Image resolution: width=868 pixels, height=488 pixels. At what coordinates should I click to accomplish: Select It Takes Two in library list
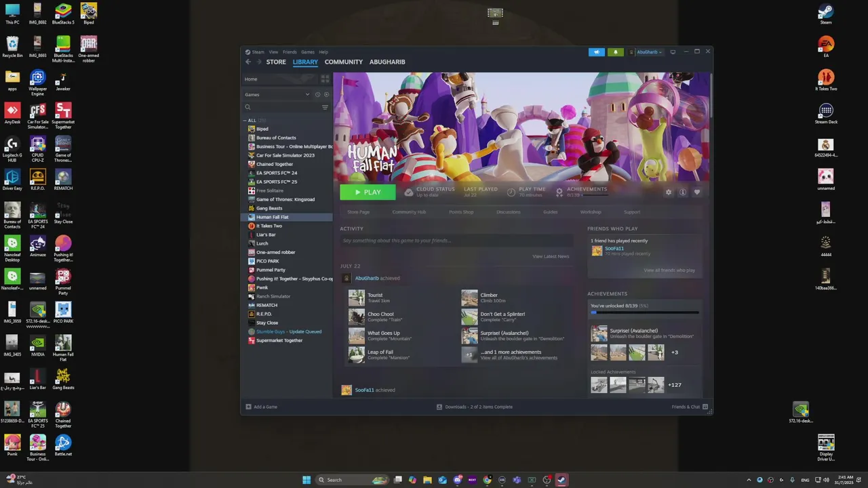point(269,226)
